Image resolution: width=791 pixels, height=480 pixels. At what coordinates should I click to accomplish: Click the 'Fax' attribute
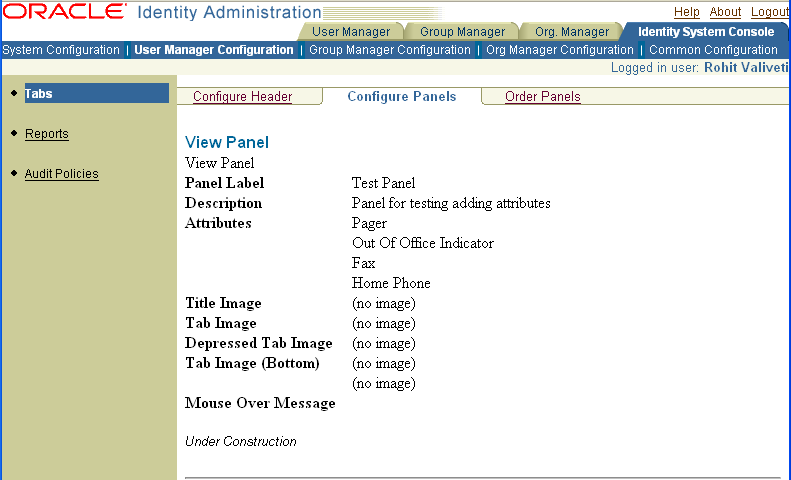(x=363, y=263)
